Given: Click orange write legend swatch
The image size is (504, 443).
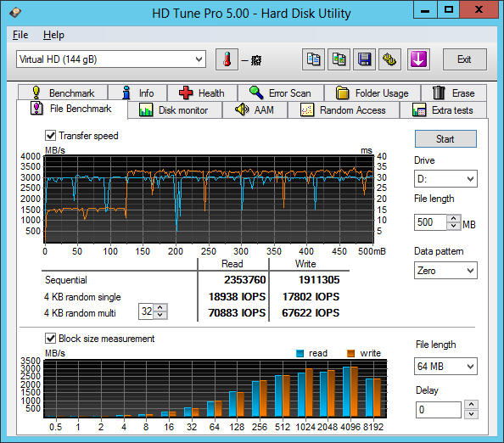Looking at the screenshot, I should click(350, 353).
